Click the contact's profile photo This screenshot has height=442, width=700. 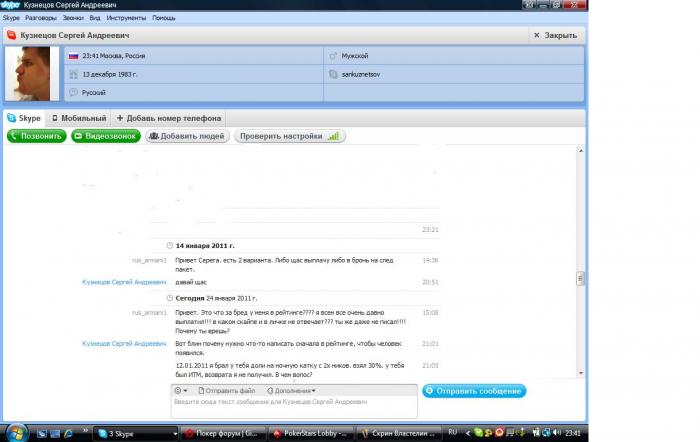31,74
